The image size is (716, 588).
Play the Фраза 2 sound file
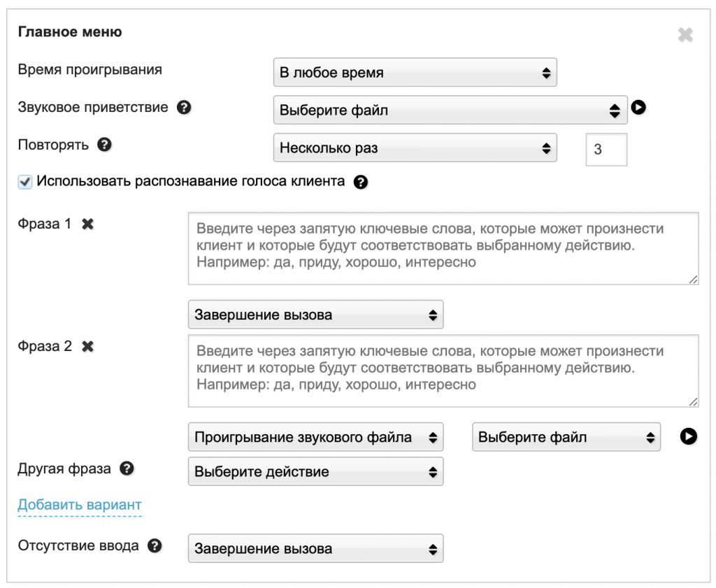[x=688, y=437]
